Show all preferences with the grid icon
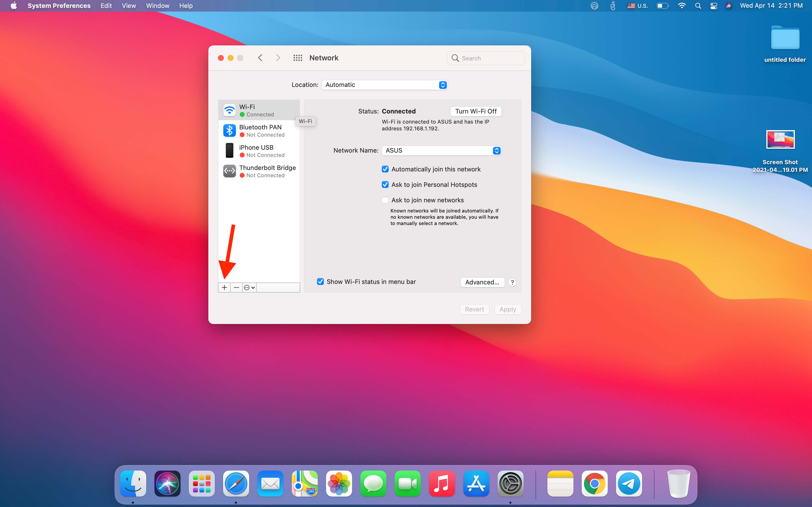 click(x=298, y=58)
